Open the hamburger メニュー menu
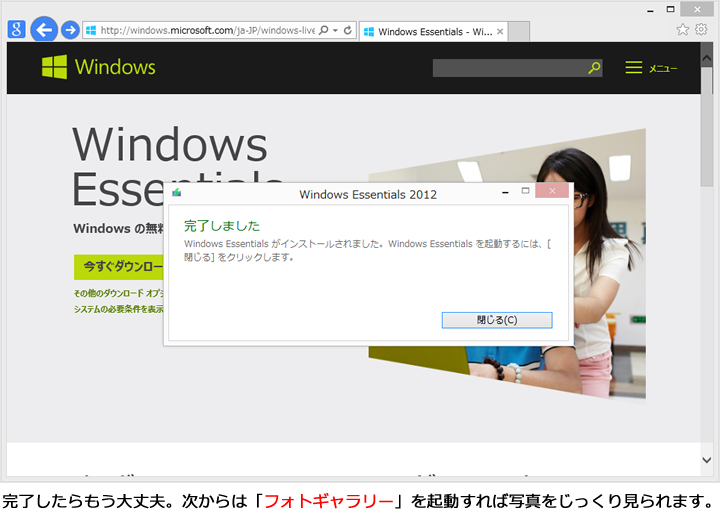This screenshot has height=510, width=720. (651, 68)
